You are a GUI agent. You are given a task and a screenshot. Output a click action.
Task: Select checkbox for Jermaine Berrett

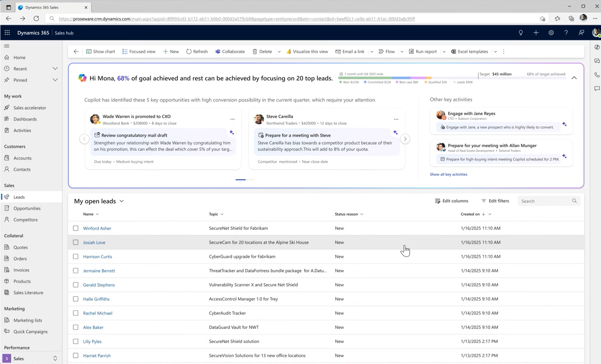pos(76,271)
